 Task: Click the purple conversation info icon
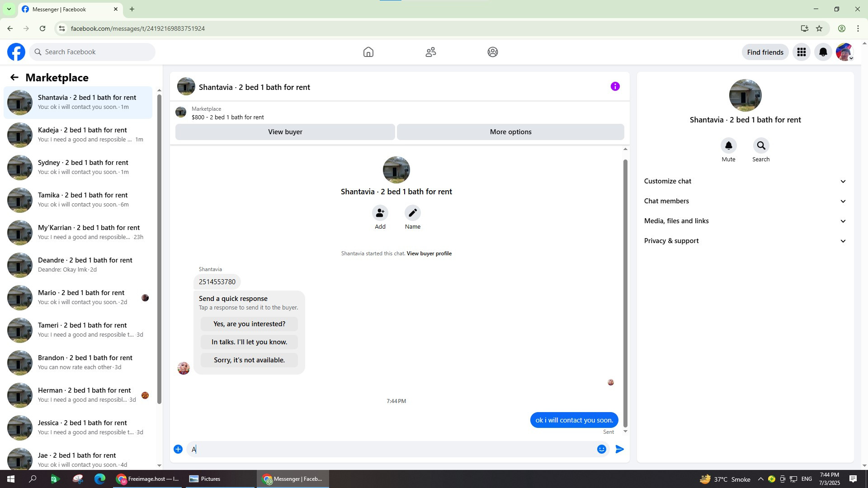(615, 86)
